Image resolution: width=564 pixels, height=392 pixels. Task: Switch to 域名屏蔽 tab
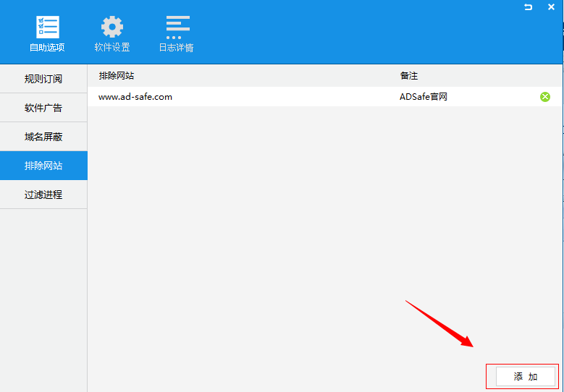coord(43,137)
